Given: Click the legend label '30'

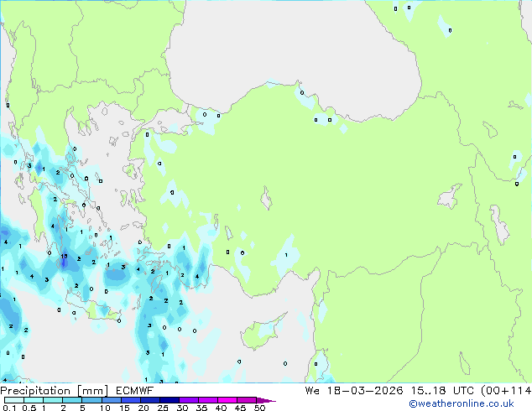Looking at the screenshot, I should pyautogui.click(x=182, y=408).
